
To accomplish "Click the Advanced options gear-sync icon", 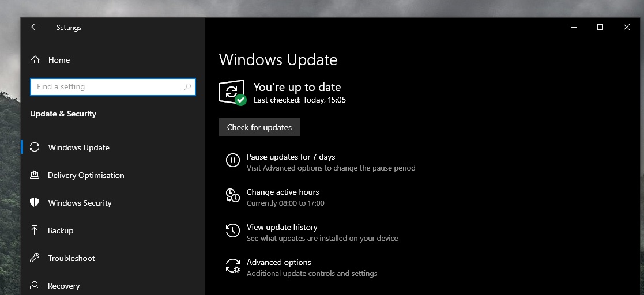I will click(233, 266).
